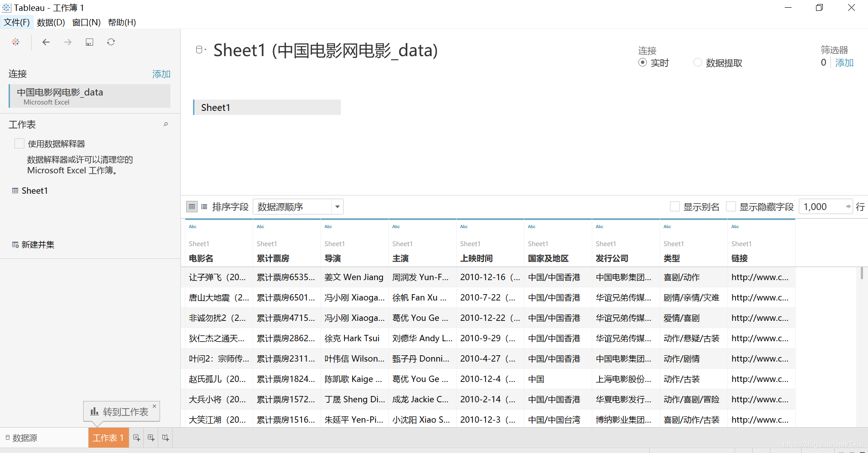
Task: Click the 上映时间 column header
Action: point(476,258)
